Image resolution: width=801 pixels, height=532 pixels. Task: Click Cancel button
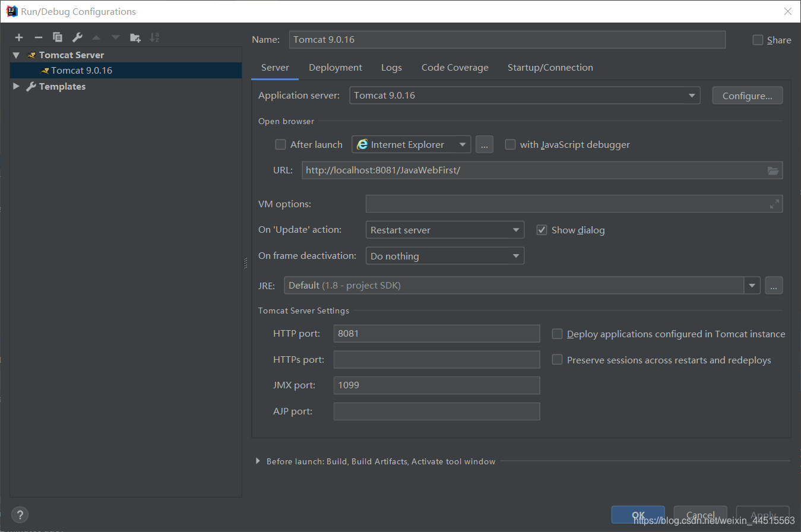click(x=701, y=515)
